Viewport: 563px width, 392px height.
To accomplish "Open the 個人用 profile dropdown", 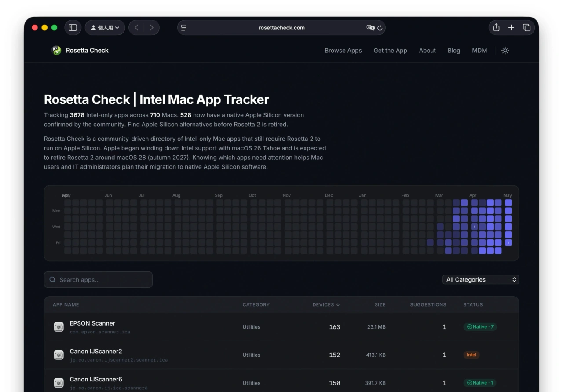I will (105, 28).
